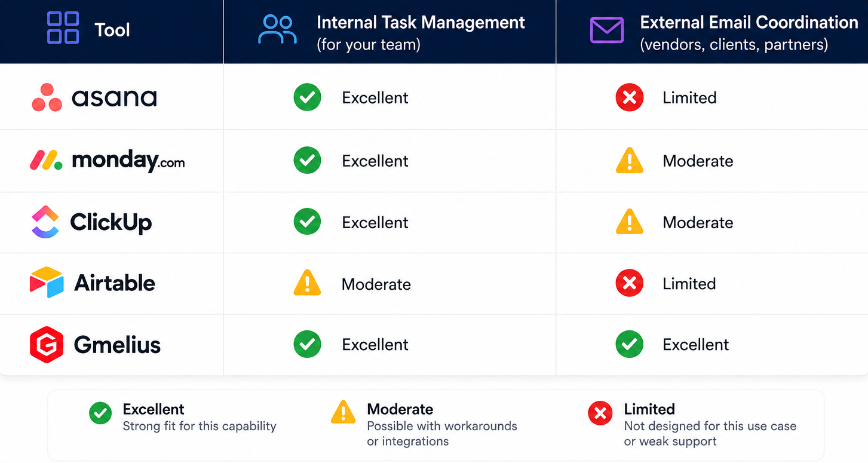
Task: Click the "Gmelius" wordmark text
Action: point(118,345)
